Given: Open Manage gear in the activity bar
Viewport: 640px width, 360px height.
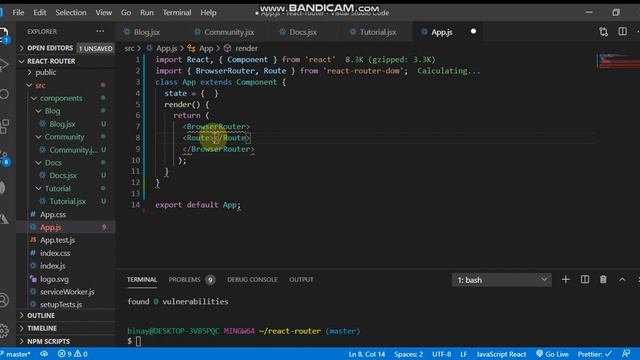Looking at the screenshot, I should tap(4, 330).
